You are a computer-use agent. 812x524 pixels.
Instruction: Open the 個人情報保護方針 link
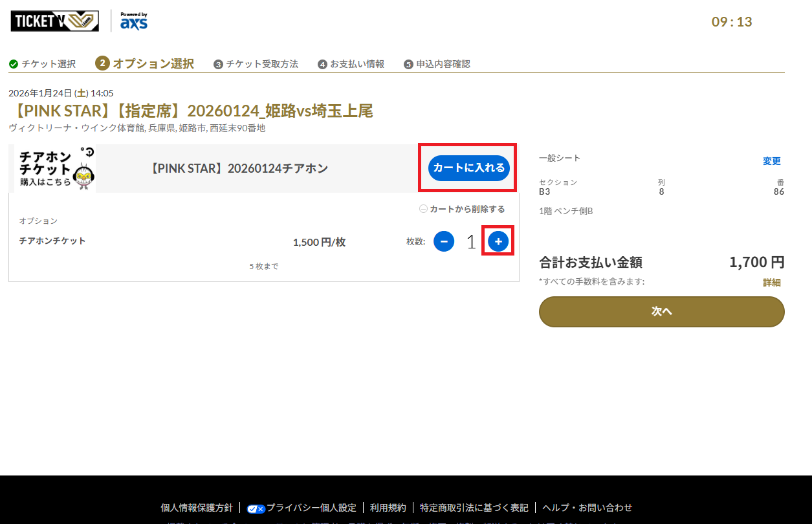(197, 508)
